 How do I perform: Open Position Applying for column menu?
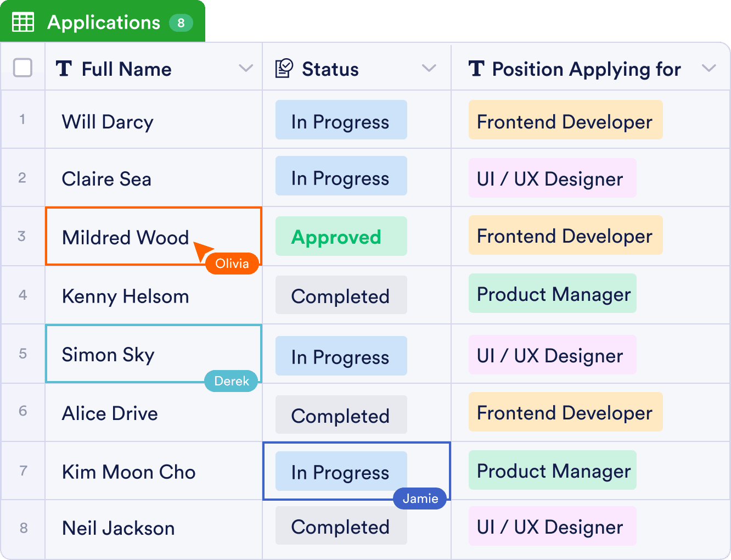point(708,69)
